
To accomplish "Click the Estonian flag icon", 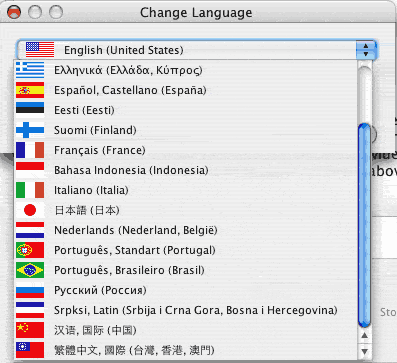I will (30, 110).
